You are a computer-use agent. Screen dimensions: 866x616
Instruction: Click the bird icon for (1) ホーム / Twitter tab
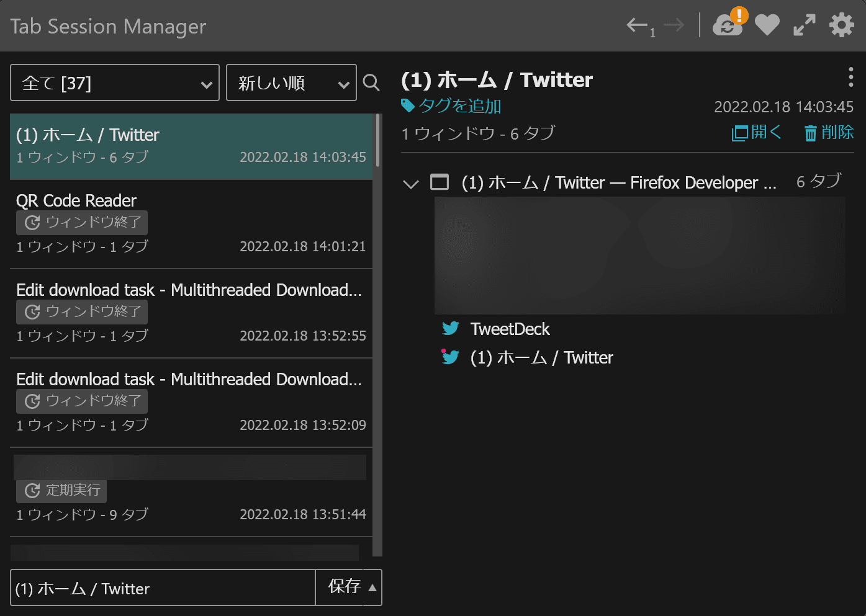451,357
